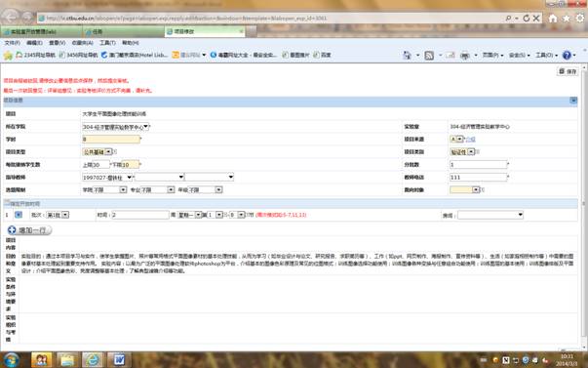Click the teacher phone field containing 111
This screenshot has height=368, width=588.
tap(478, 178)
